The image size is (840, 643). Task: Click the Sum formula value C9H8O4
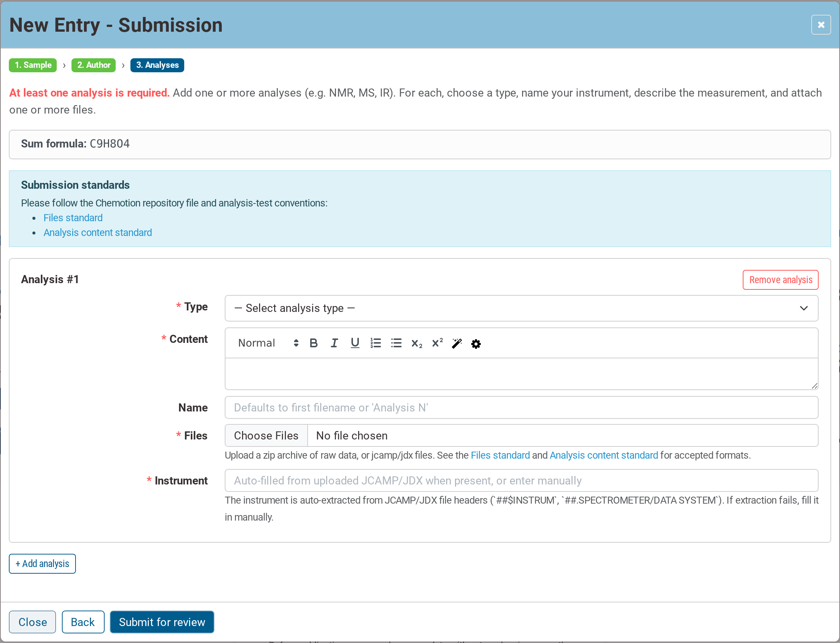109,144
